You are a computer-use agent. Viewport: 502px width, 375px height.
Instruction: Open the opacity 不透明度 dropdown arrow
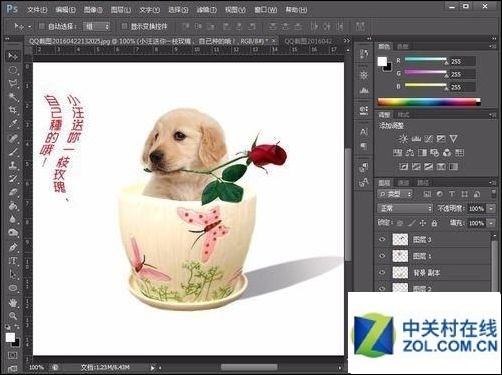491,208
